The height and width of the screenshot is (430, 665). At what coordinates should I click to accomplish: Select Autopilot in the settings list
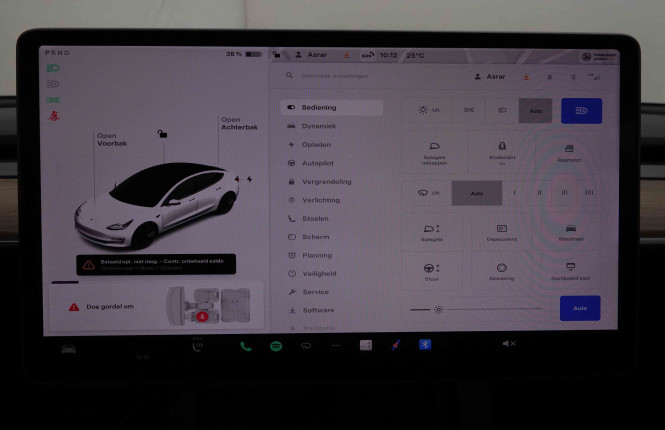(x=317, y=162)
